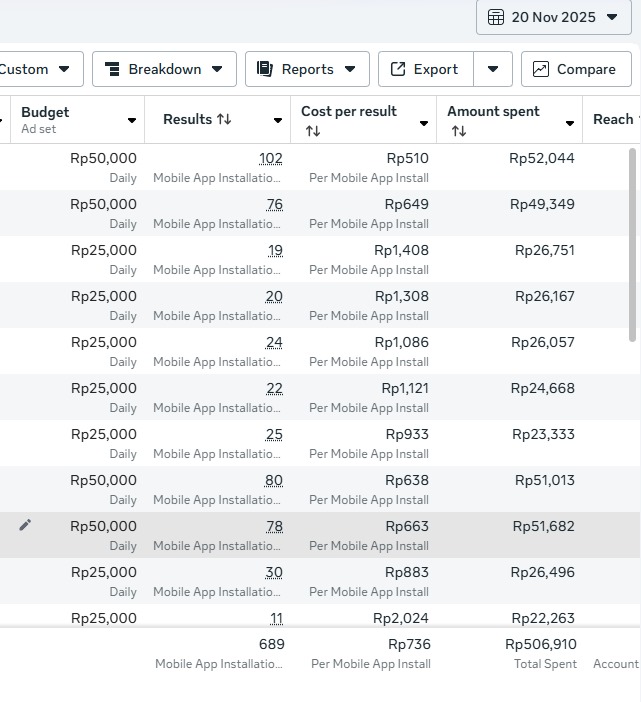Click sort arrows under Cost per result
The width and height of the screenshot is (641, 702).
click(313, 131)
